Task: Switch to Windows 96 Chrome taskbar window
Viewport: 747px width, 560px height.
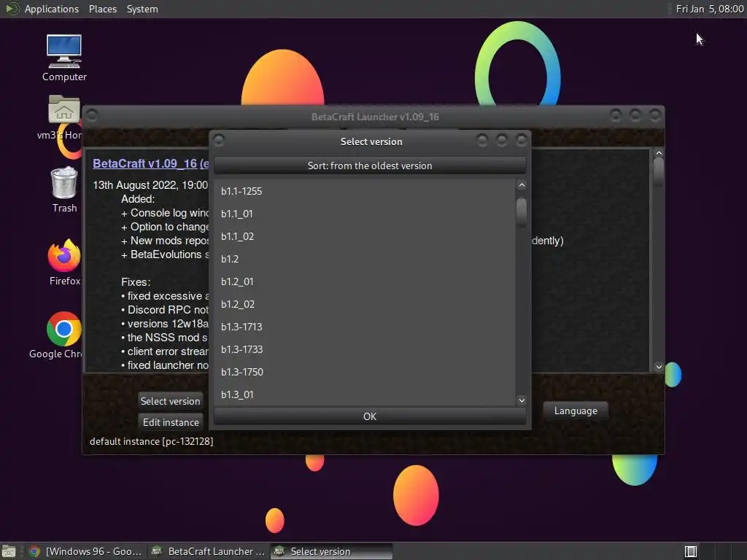Action: (86, 551)
